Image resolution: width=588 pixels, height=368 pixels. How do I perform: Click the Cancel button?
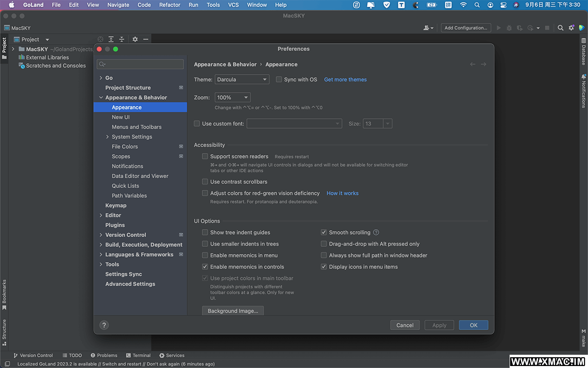click(x=405, y=325)
